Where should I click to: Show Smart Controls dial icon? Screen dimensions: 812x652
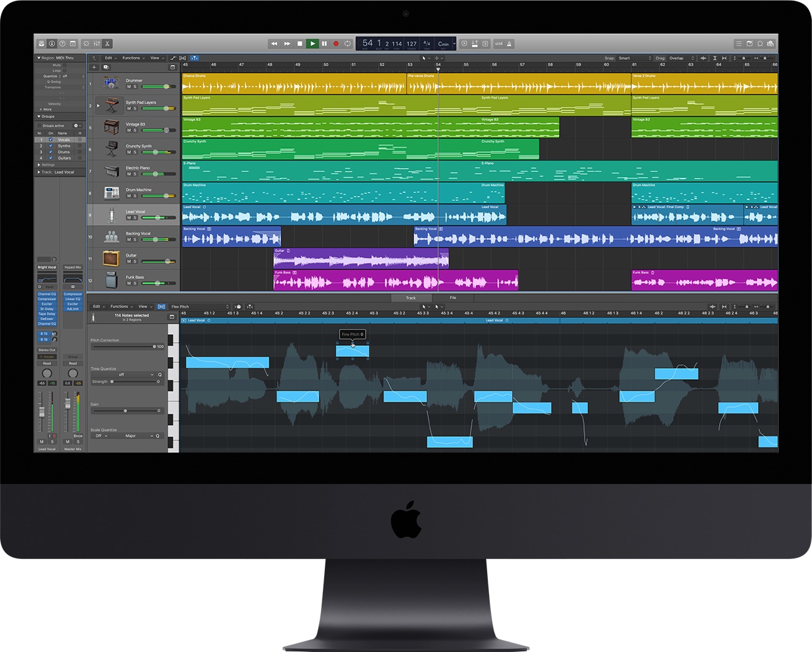pos(86,44)
